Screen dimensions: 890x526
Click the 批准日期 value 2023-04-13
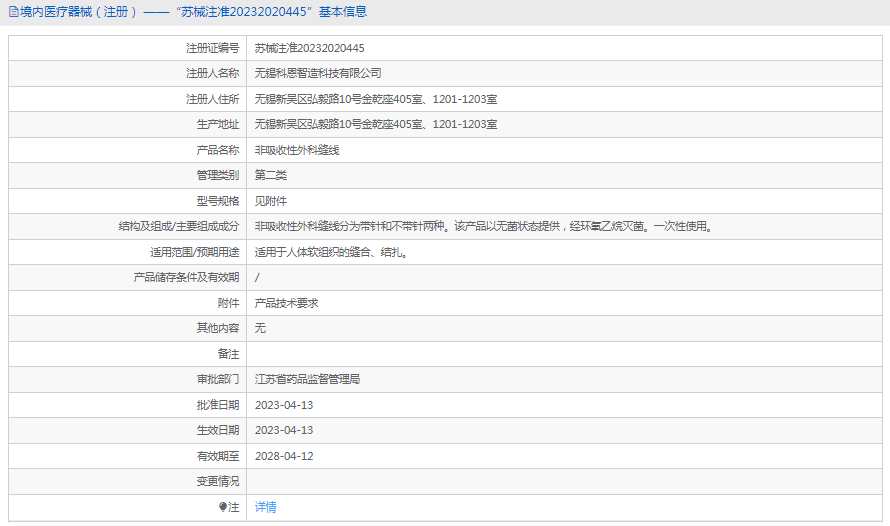284,405
